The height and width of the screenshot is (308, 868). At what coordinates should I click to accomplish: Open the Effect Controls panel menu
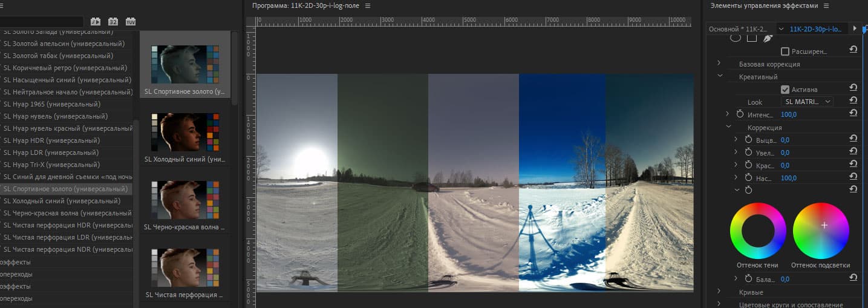point(826,5)
